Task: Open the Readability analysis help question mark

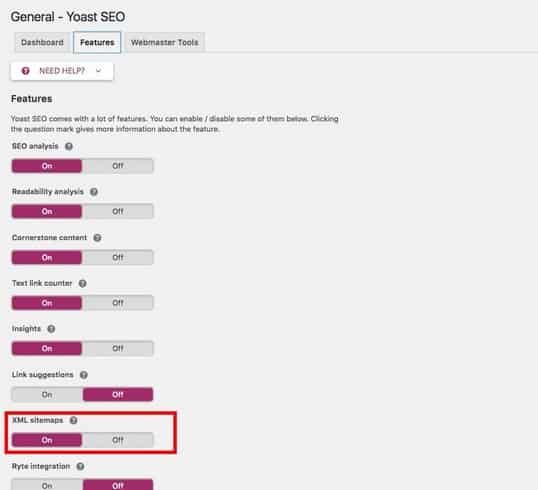Action: 94,192
